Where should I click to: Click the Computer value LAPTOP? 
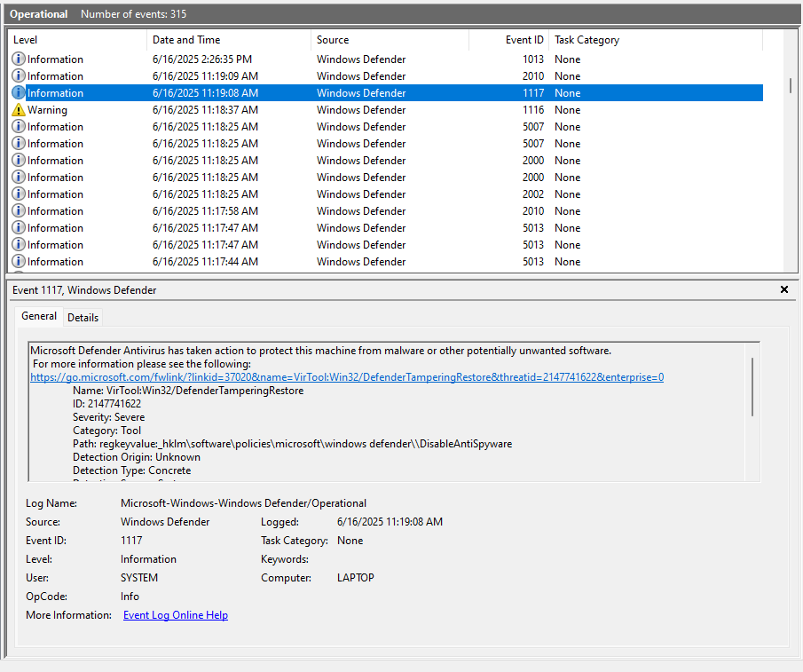[x=356, y=578]
